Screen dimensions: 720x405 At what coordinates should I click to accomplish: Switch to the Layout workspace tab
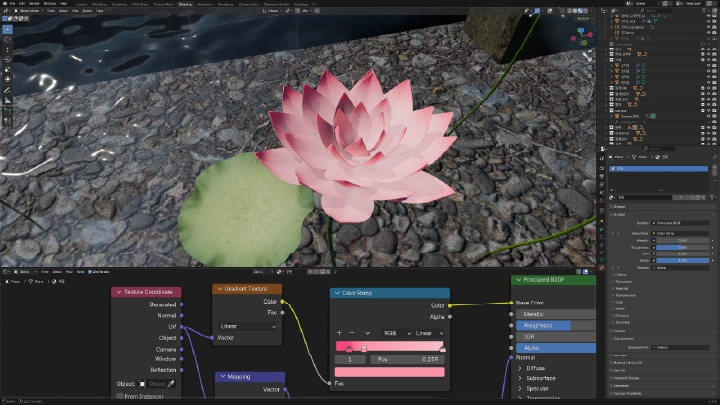82,4
